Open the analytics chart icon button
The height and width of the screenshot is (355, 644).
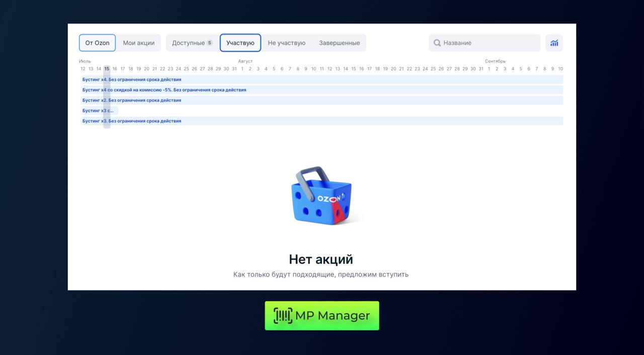554,43
